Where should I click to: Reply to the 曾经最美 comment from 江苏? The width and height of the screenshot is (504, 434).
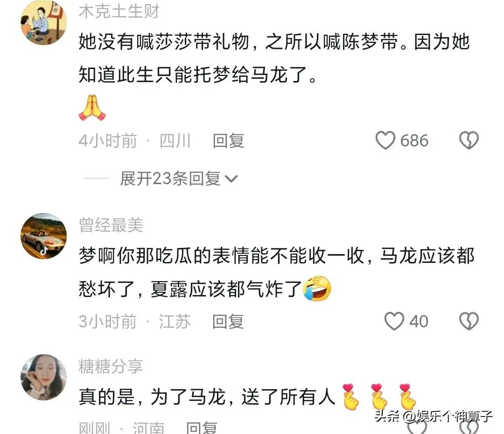228,321
